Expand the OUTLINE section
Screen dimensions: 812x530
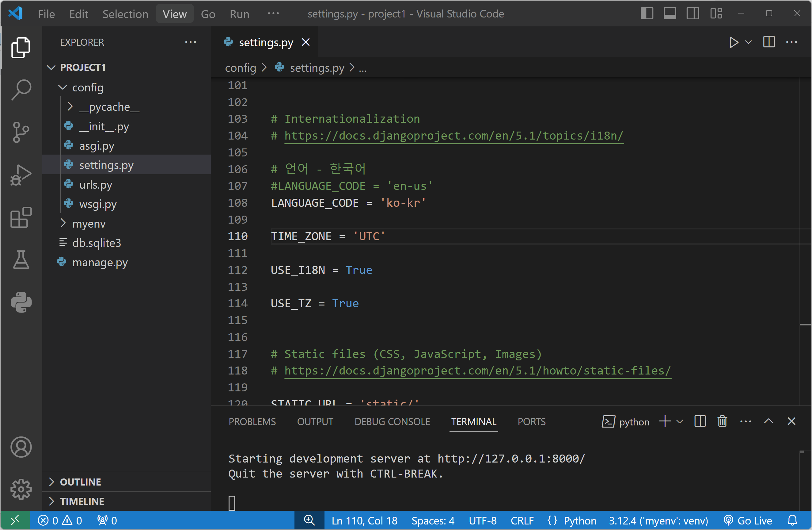tap(81, 482)
